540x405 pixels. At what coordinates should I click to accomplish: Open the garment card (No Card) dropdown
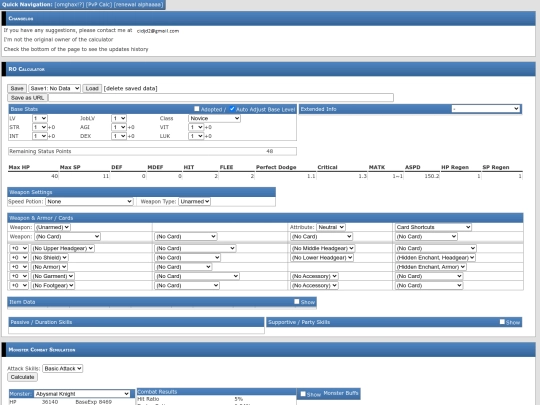[x=197, y=276]
